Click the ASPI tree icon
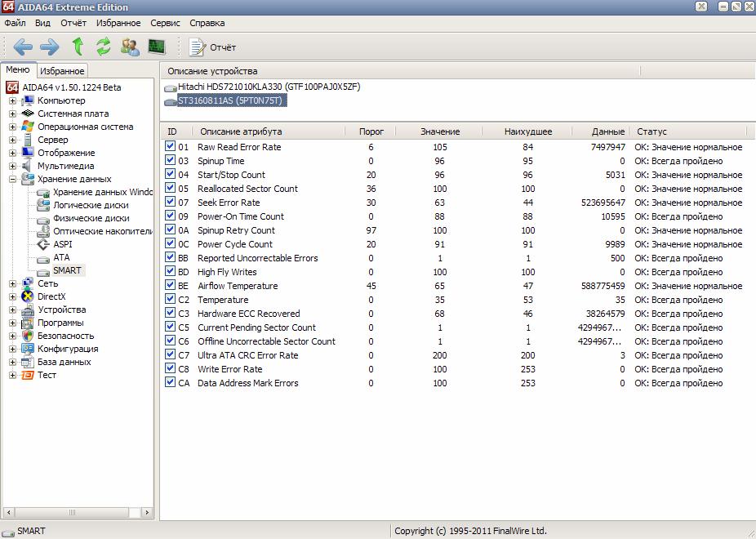 (x=43, y=244)
